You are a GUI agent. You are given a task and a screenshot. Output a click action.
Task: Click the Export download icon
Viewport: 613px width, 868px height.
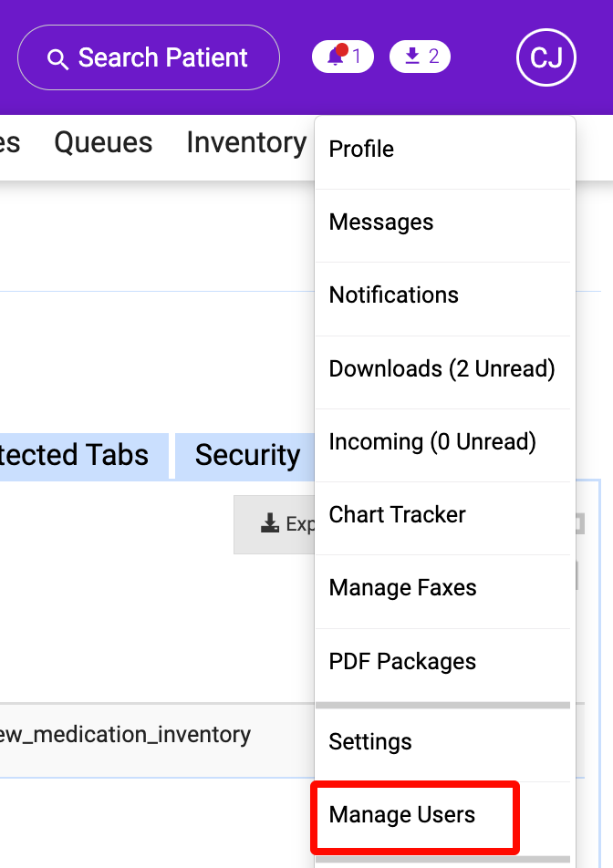[270, 524]
